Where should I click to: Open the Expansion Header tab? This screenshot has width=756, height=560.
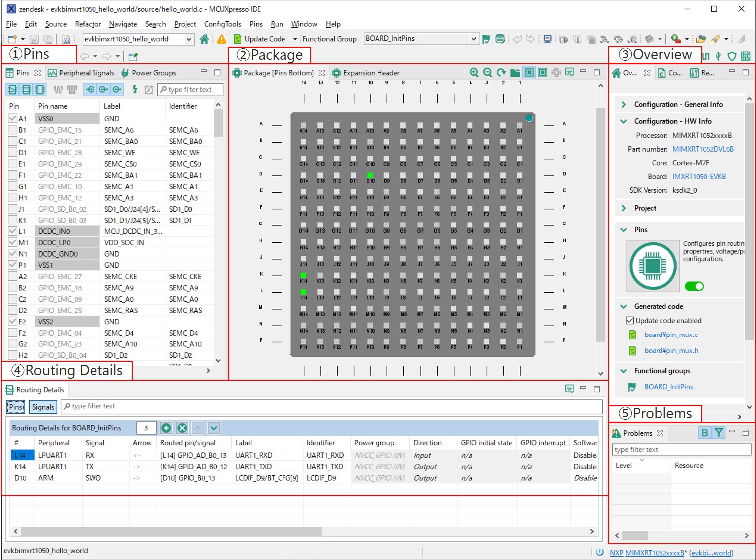point(366,73)
